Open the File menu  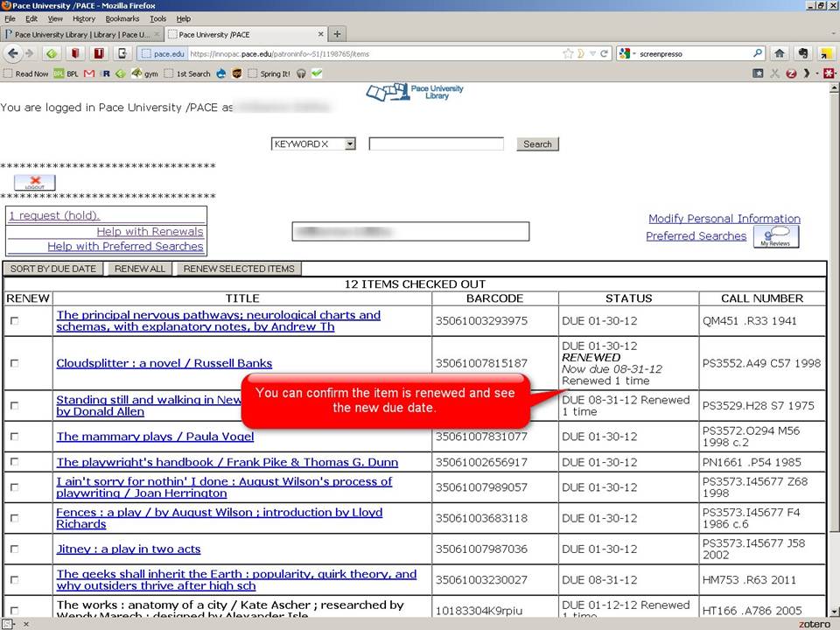click(x=10, y=18)
